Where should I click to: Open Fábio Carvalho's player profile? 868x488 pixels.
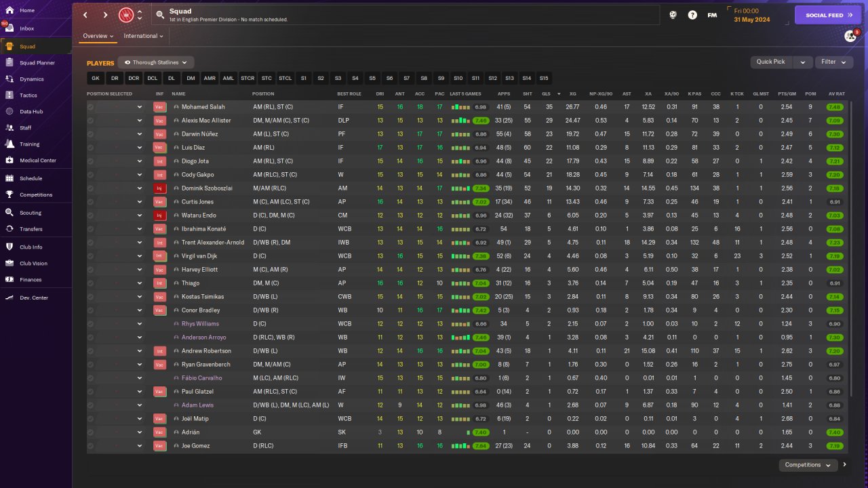(x=202, y=378)
